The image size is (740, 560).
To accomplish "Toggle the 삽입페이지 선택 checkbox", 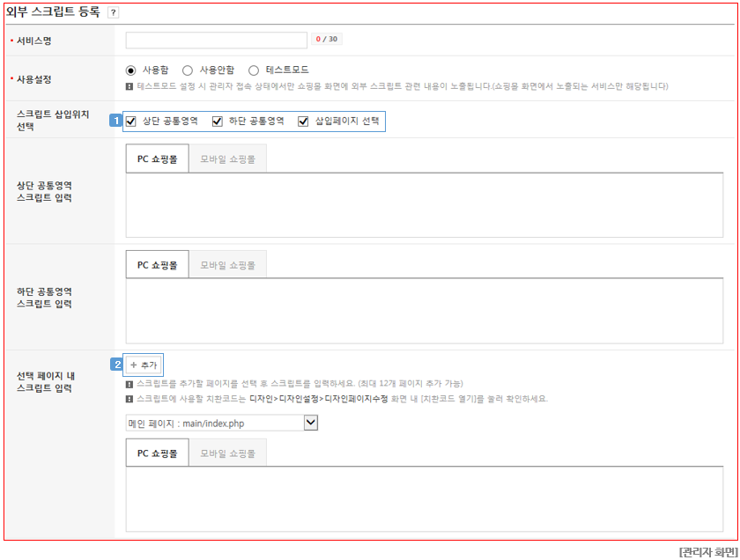I will (x=303, y=122).
